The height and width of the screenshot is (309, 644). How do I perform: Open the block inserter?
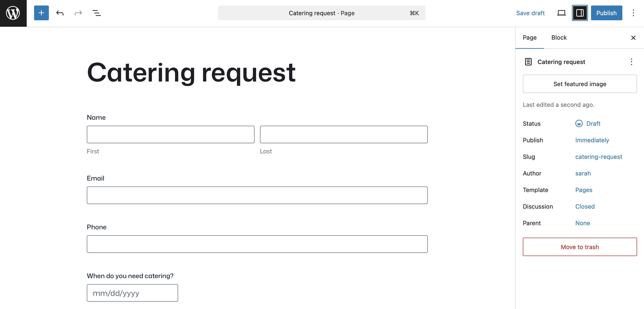pos(41,13)
